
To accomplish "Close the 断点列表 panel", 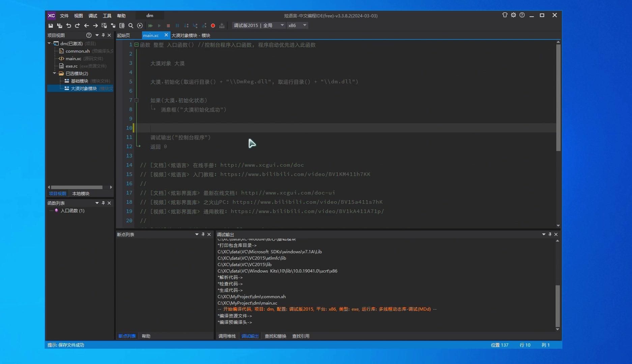I will tap(209, 234).
